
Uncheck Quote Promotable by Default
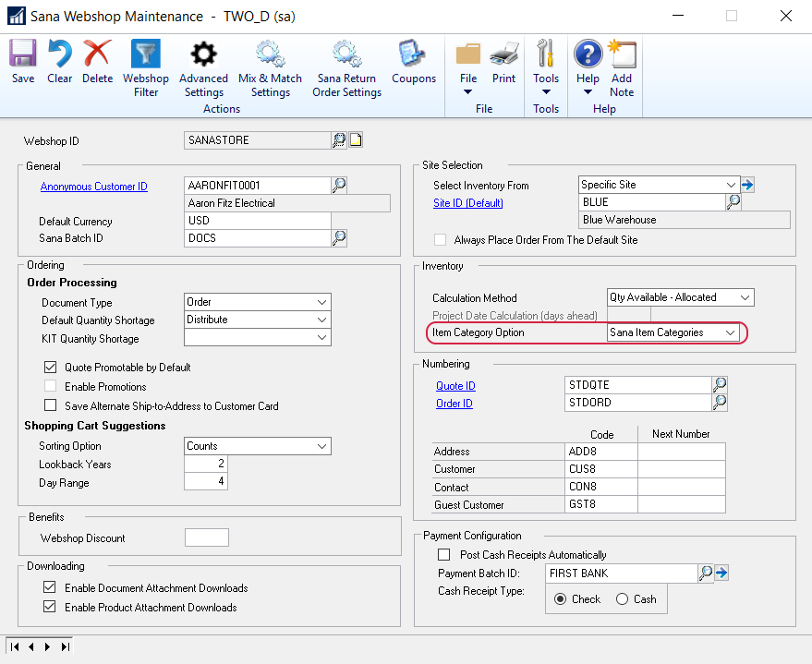[50, 367]
